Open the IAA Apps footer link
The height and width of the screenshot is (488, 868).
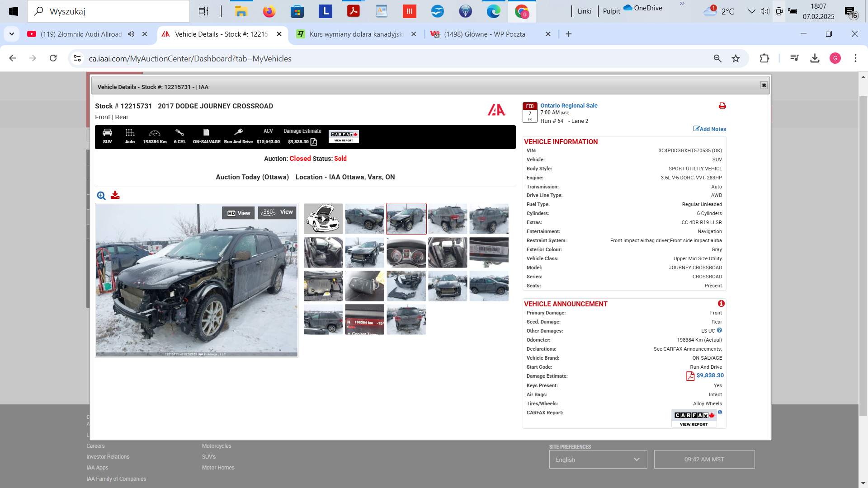(97, 468)
